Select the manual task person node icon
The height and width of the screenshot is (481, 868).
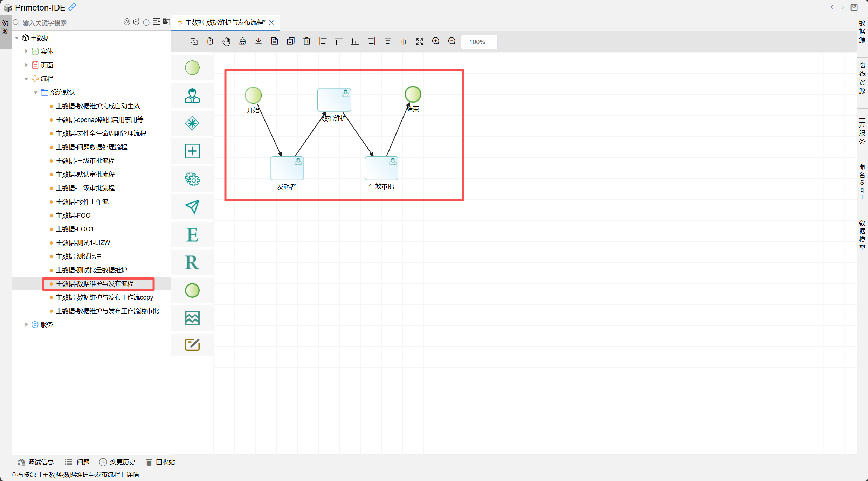pos(192,95)
